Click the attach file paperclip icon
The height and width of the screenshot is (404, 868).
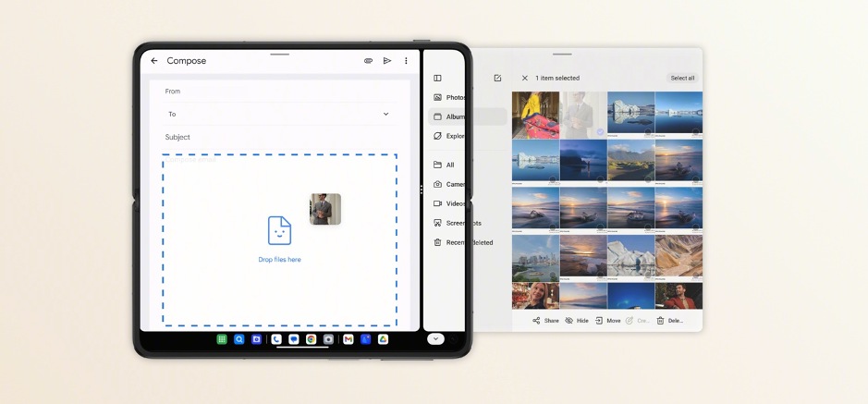pyautogui.click(x=368, y=61)
